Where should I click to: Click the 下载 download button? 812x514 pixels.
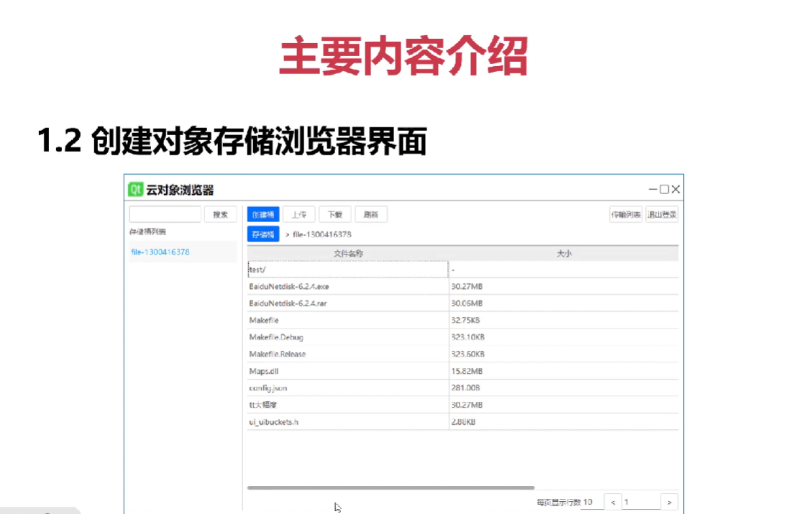[335, 214]
